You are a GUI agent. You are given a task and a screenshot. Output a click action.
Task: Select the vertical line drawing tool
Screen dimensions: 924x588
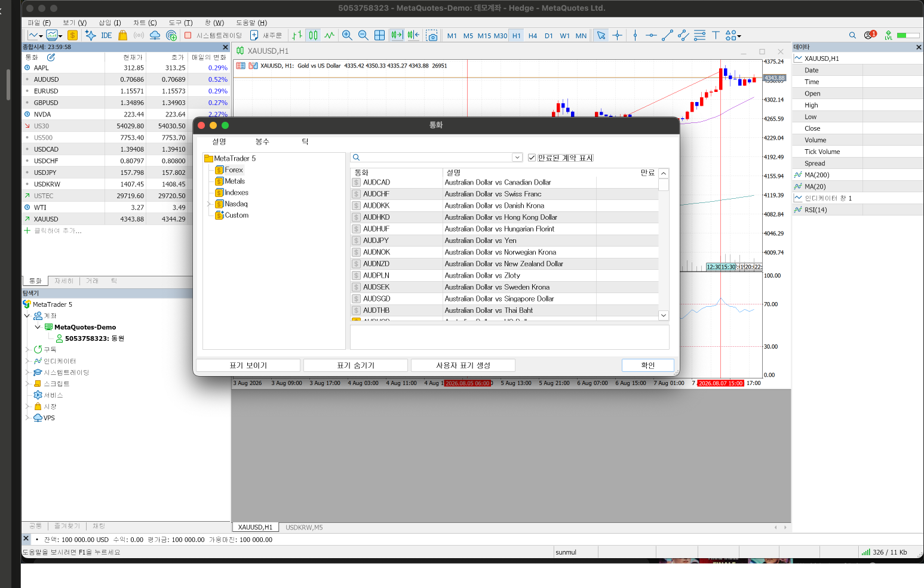(x=635, y=35)
